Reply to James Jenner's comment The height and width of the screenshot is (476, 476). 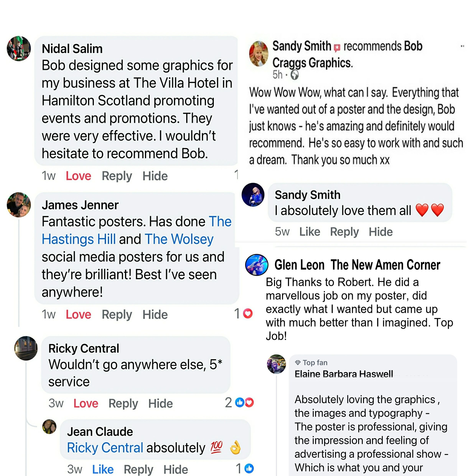pyautogui.click(x=117, y=314)
